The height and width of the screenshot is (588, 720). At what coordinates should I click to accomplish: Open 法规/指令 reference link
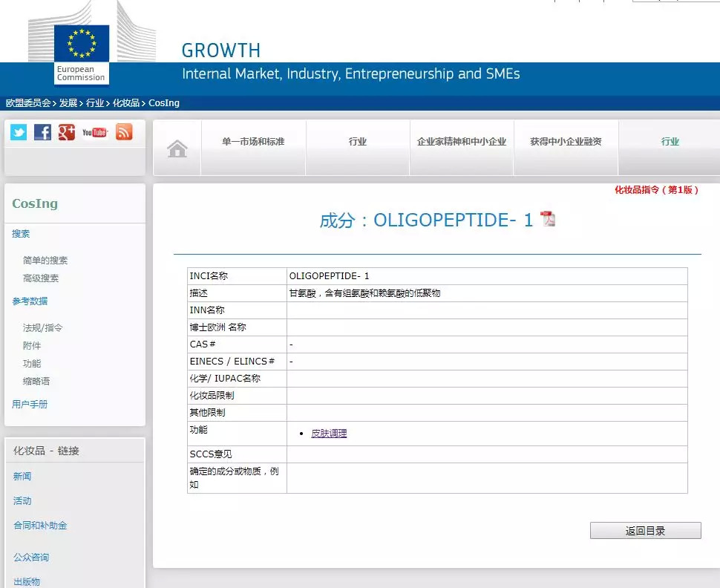(43, 328)
